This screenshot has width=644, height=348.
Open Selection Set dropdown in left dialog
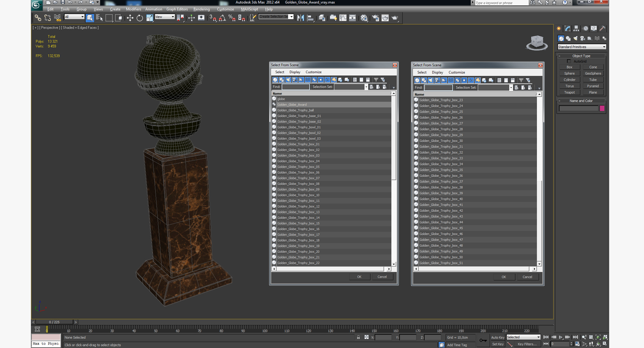point(351,87)
